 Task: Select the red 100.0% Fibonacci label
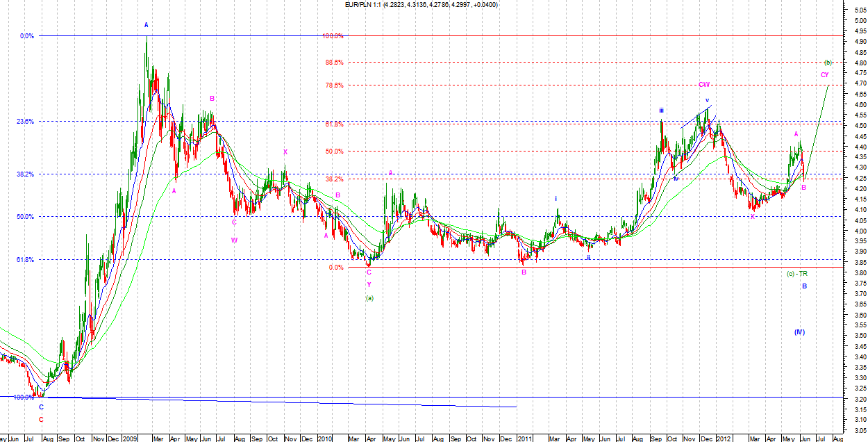333,36
